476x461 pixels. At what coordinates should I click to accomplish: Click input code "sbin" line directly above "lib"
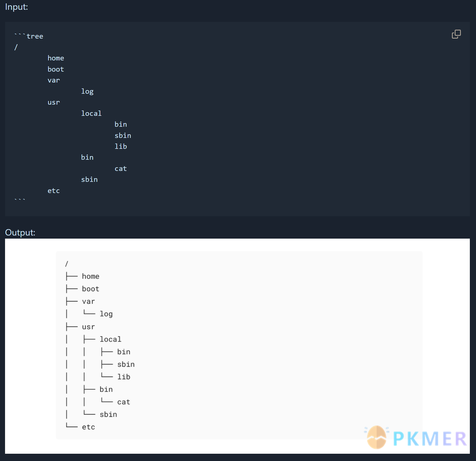123,135
